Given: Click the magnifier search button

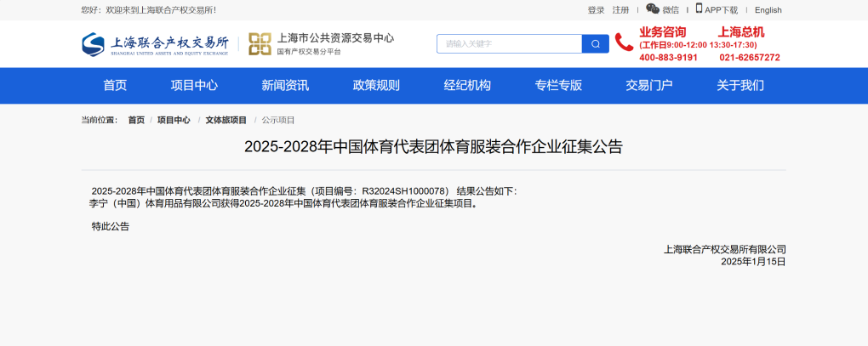Looking at the screenshot, I should 595,44.
